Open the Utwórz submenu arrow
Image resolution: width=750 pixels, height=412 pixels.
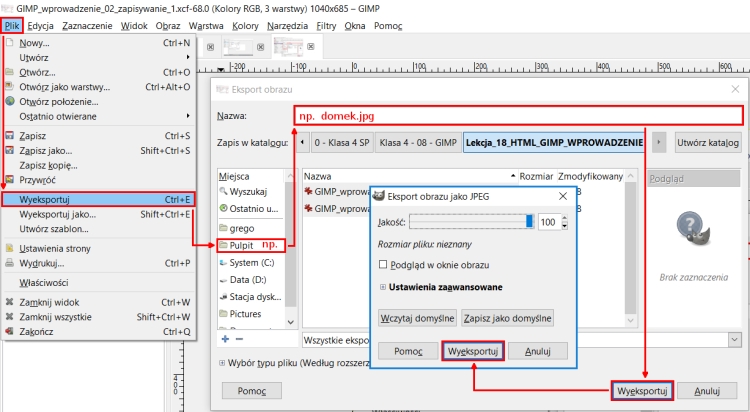(188, 57)
